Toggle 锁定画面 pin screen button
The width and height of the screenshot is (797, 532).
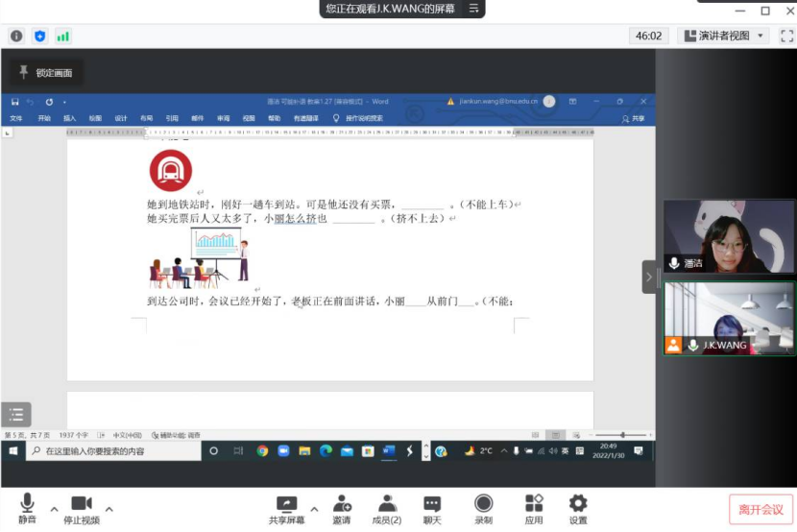tap(44, 72)
